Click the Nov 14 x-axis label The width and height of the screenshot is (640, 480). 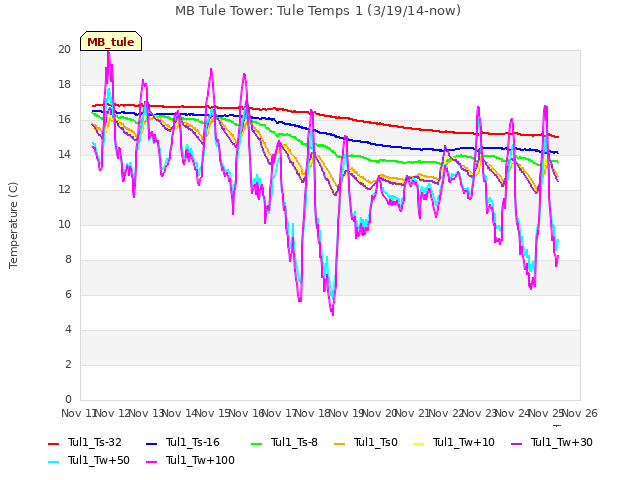(x=180, y=413)
